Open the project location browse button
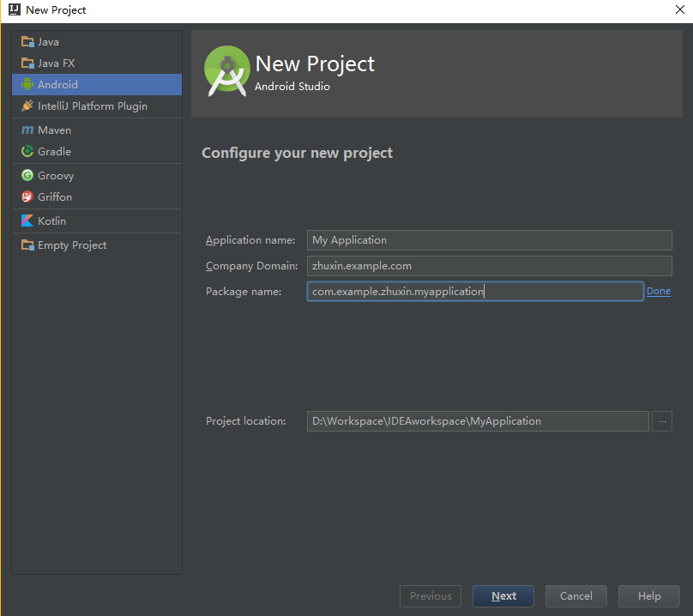 662,421
